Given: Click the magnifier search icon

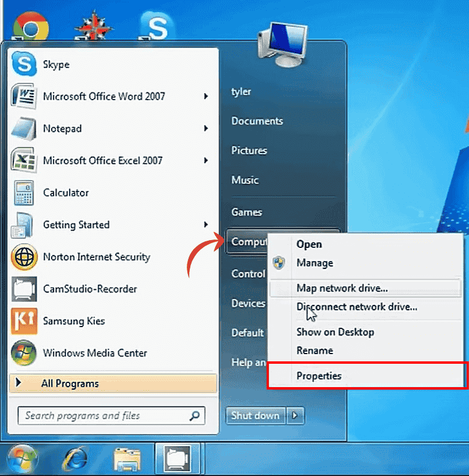Looking at the screenshot, I should coord(195,415).
